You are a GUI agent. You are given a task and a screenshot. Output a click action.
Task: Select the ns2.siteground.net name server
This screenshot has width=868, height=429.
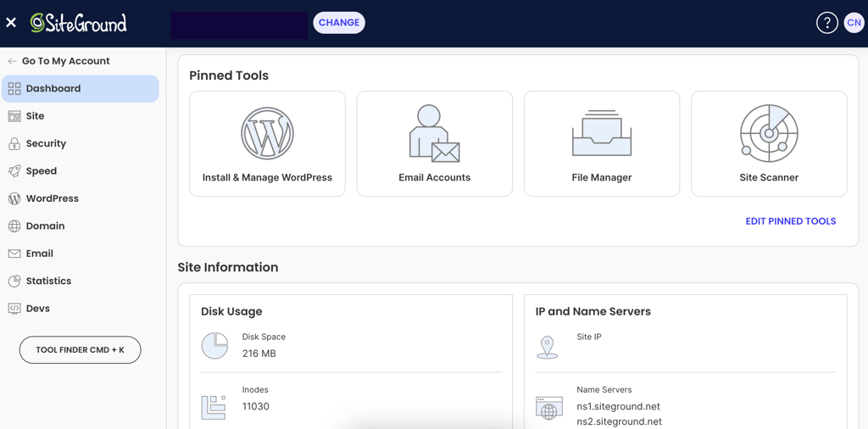[x=619, y=422]
